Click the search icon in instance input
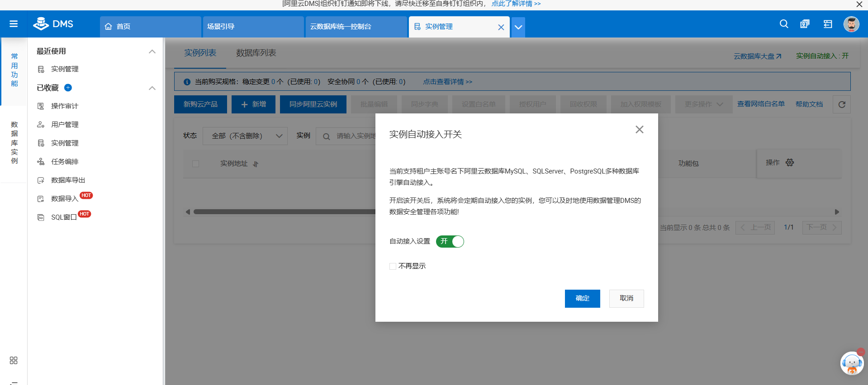868x385 pixels. (326, 136)
